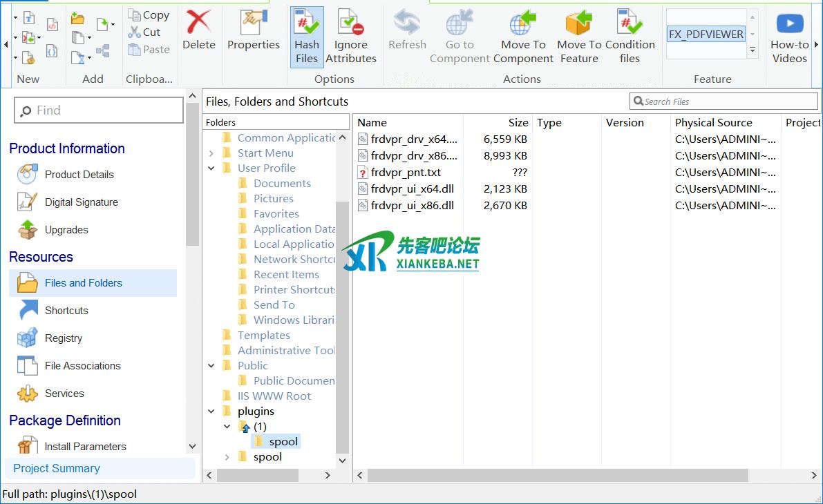Click Move To Feature icon
The width and height of the screenshot is (823, 504).
[x=578, y=23]
